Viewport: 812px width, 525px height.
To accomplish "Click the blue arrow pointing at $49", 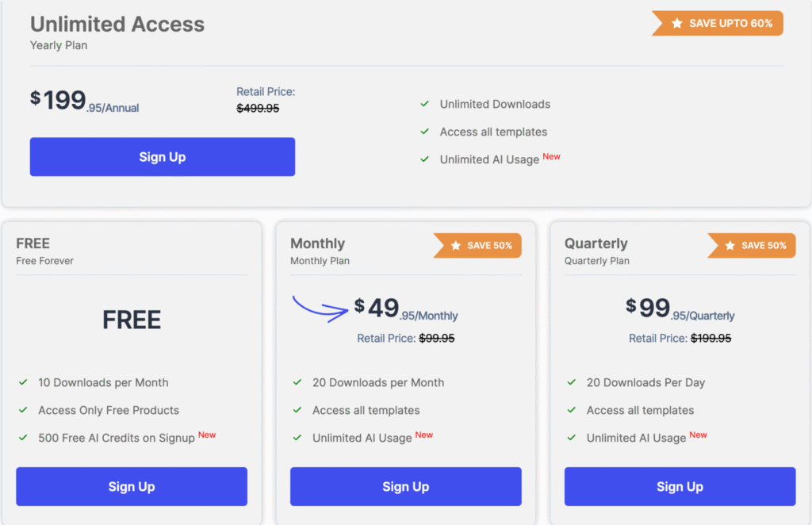I will pos(320,307).
